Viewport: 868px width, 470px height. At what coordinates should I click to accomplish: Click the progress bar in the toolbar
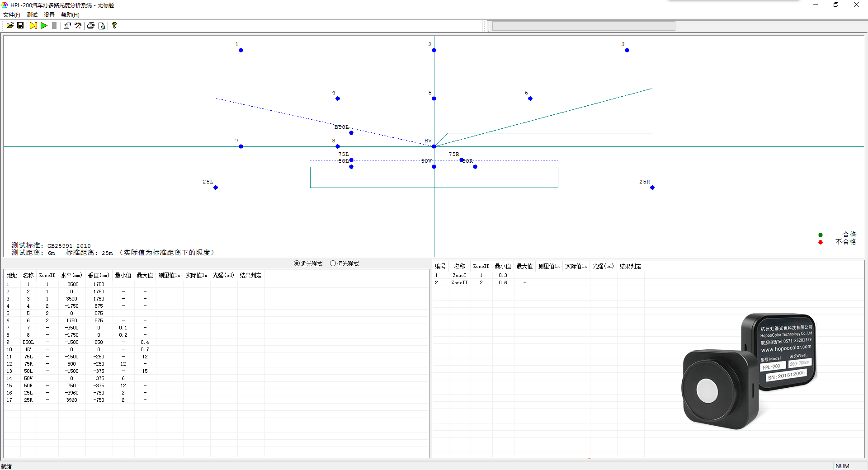click(583, 26)
